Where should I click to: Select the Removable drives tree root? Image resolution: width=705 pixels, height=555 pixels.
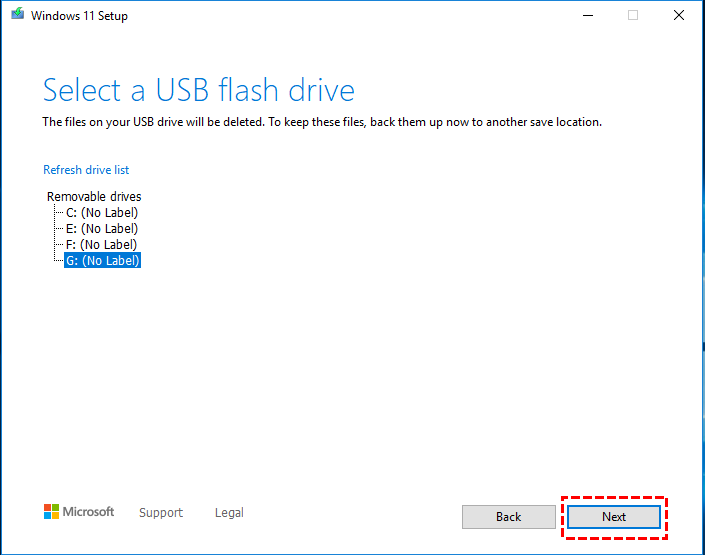[x=94, y=197]
